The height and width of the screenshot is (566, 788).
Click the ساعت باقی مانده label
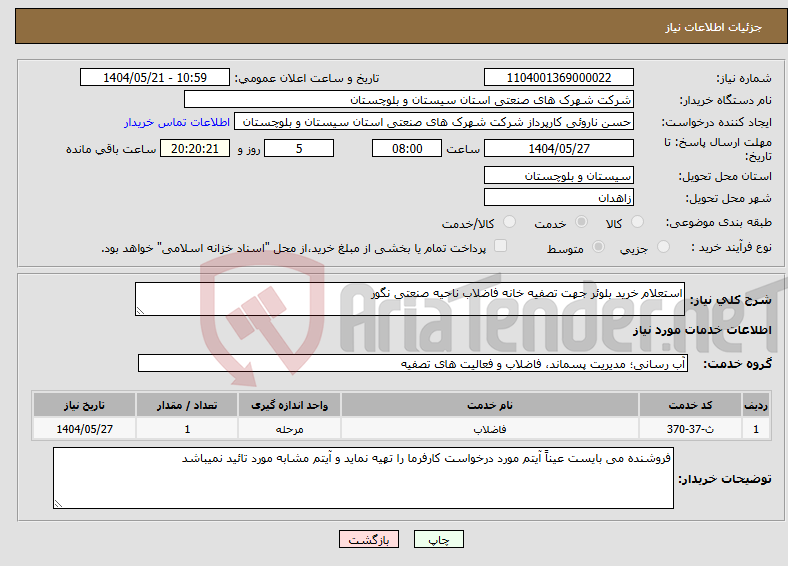(111, 149)
